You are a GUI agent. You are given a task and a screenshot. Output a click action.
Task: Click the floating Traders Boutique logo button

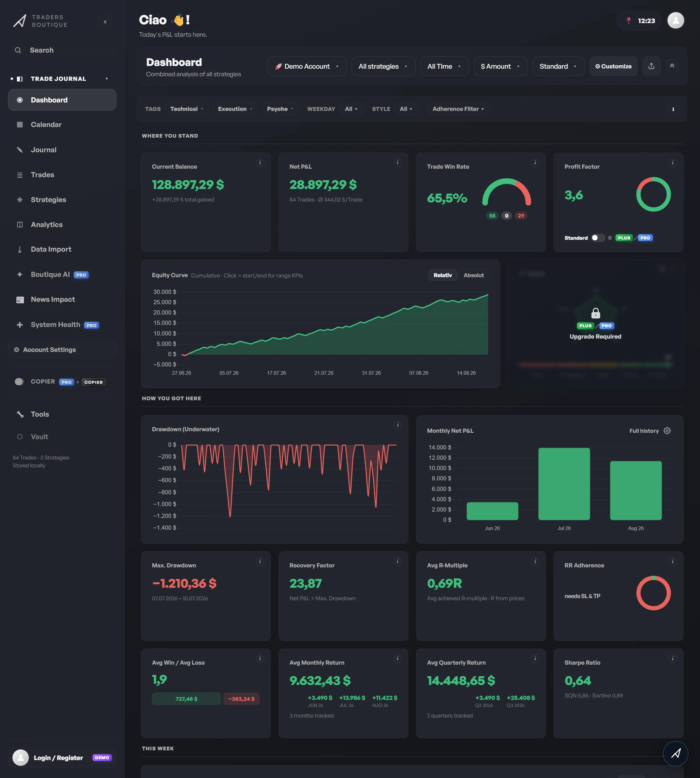point(675,753)
